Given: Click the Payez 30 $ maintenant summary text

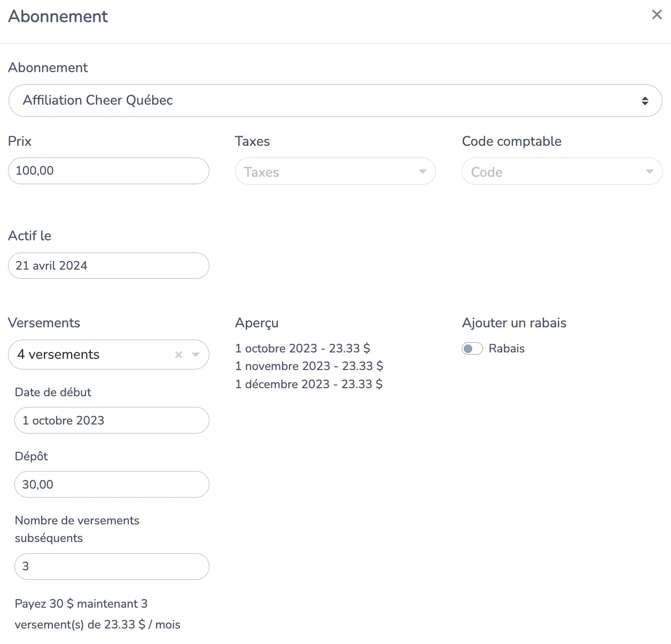Looking at the screenshot, I should tap(98, 614).
